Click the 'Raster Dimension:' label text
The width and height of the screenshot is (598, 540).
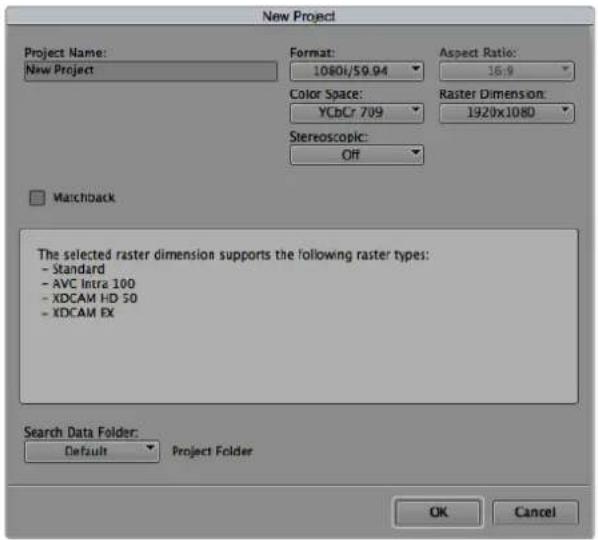tap(492, 94)
